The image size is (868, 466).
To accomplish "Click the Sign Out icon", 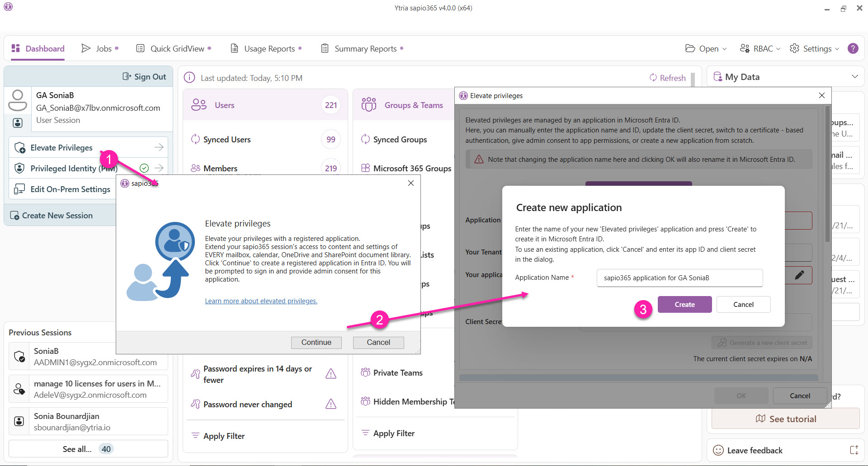I will (127, 77).
